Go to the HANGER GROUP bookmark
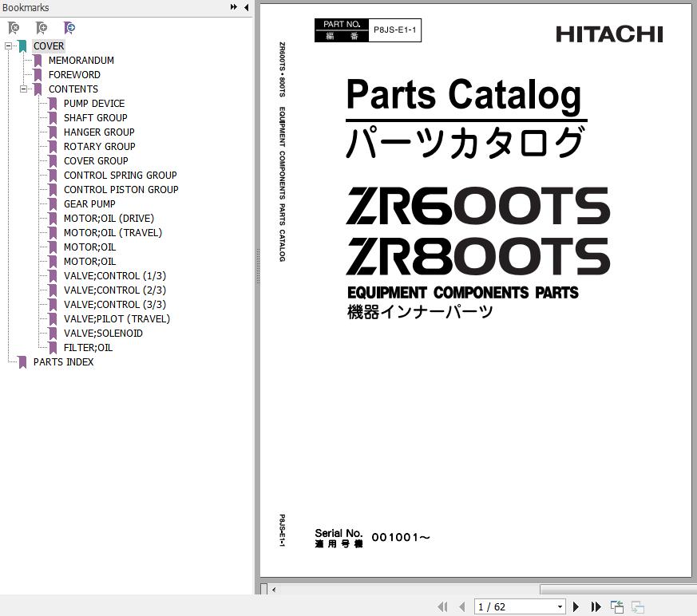Image resolution: width=697 pixels, height=616 pixels. point(99,132)
